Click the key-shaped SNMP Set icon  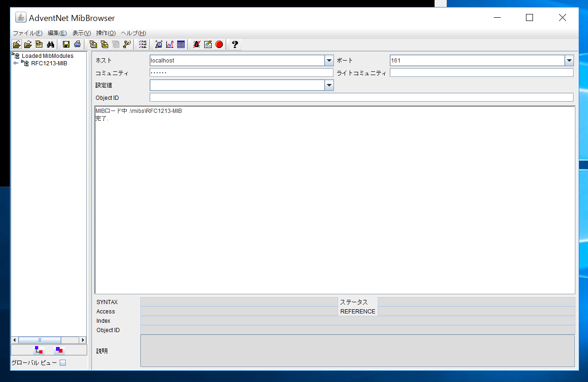pyautogui.click(x=127, y=44)
